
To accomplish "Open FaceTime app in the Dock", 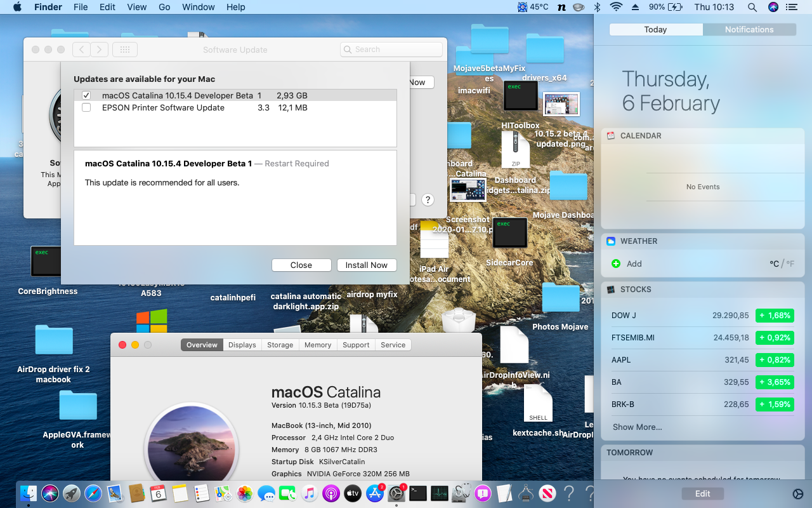I will (288, 493).
